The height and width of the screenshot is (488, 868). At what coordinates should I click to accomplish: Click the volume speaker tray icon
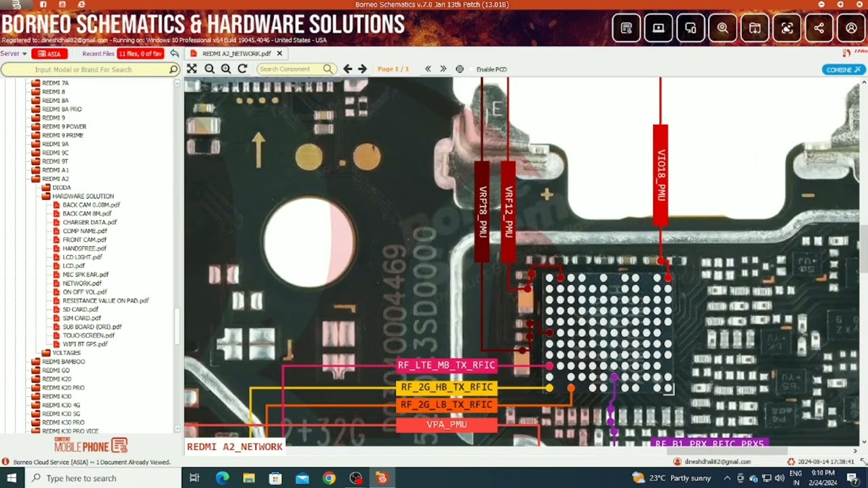(x=779, y=479)
